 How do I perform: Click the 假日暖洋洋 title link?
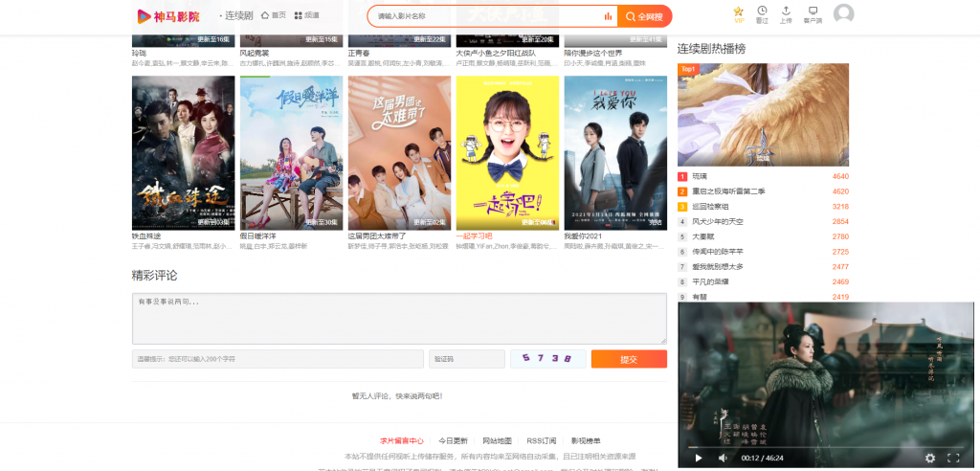(x=258, y=236)
